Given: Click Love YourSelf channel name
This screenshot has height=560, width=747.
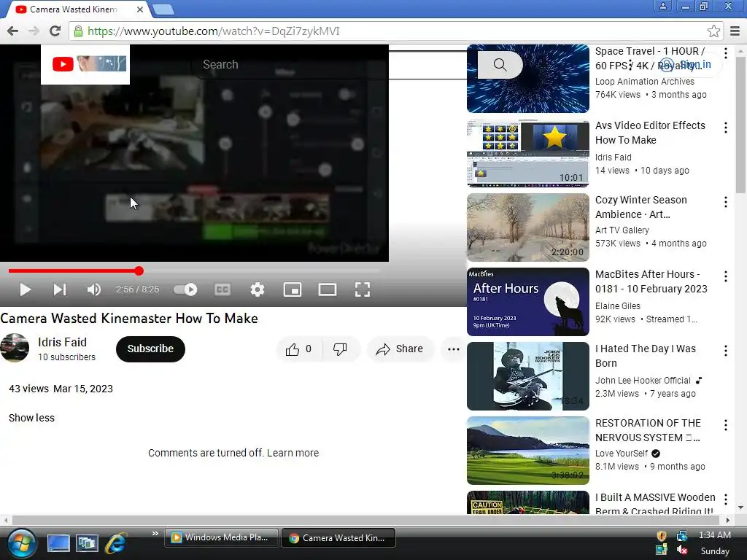Looking at the screenshot, I should pos(622,454).
